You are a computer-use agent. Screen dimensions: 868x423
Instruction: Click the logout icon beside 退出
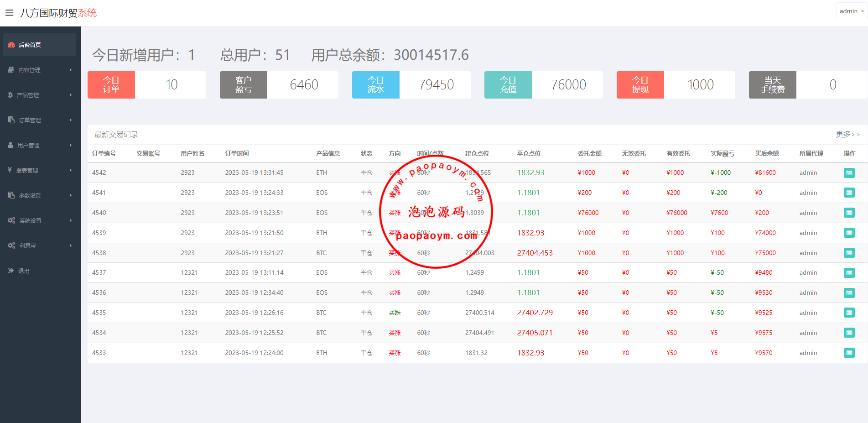[x=11, y=271]
